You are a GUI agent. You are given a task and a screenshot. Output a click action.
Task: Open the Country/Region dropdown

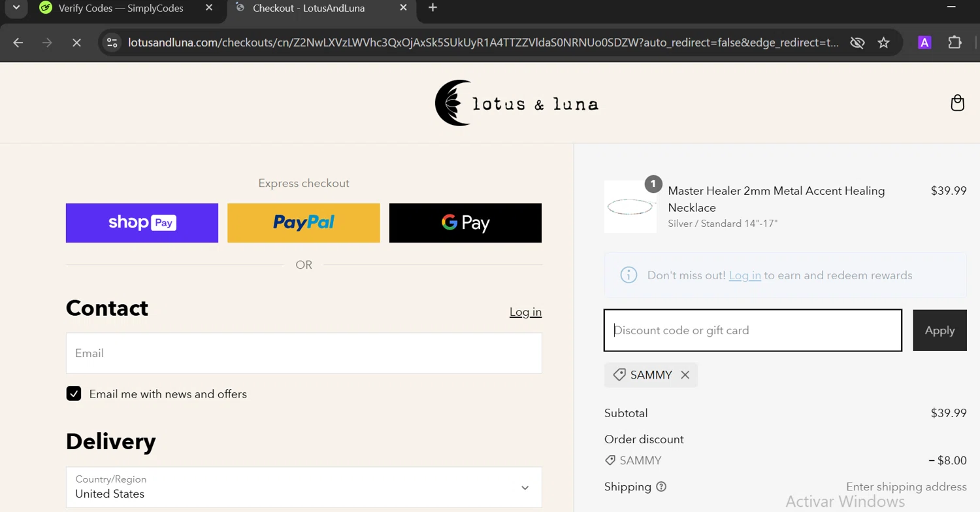pyautogui.click(x=304, y=487)
